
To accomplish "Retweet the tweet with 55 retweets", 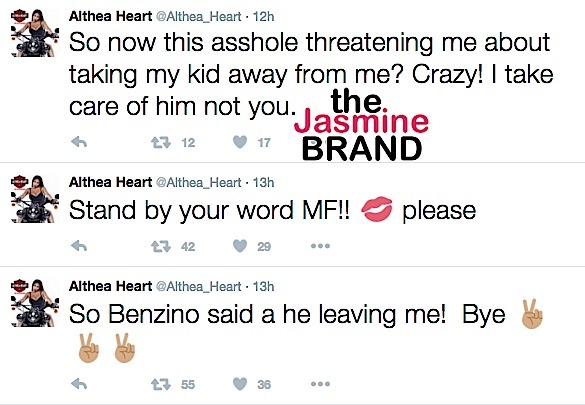I will tap(161, 384).
